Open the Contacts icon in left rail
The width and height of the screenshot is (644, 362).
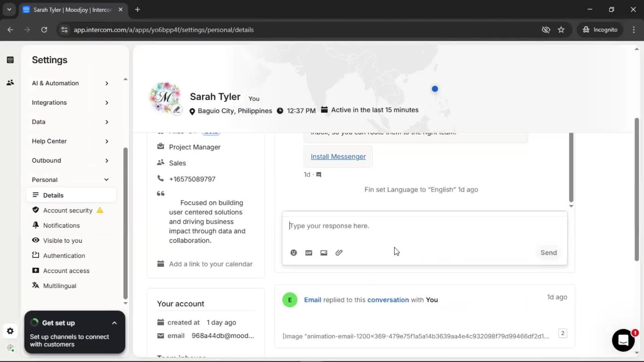[x=10, y=82]
